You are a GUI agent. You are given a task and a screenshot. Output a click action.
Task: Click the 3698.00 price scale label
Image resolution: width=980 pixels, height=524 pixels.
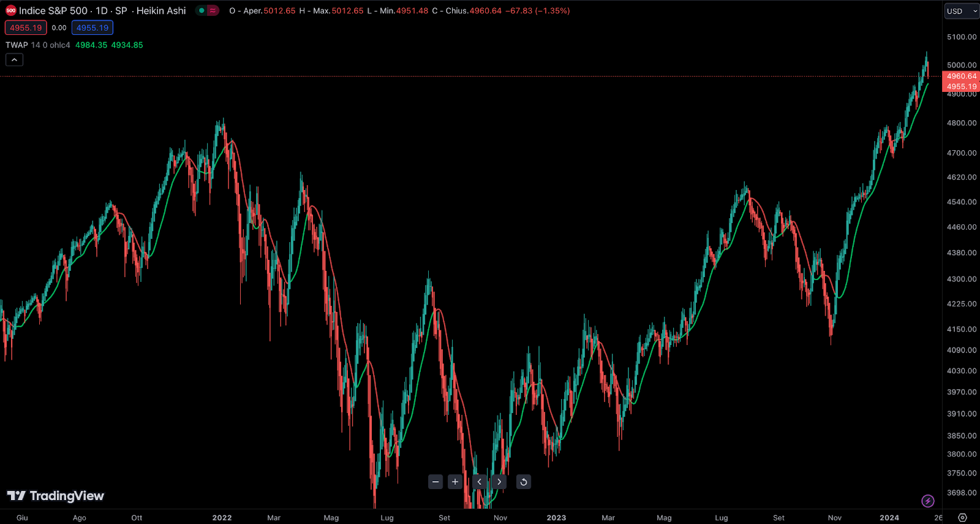pos(962,493)
